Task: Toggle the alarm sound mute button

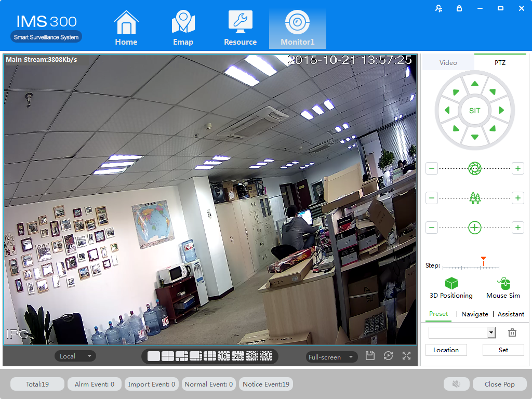Action: 457,384
